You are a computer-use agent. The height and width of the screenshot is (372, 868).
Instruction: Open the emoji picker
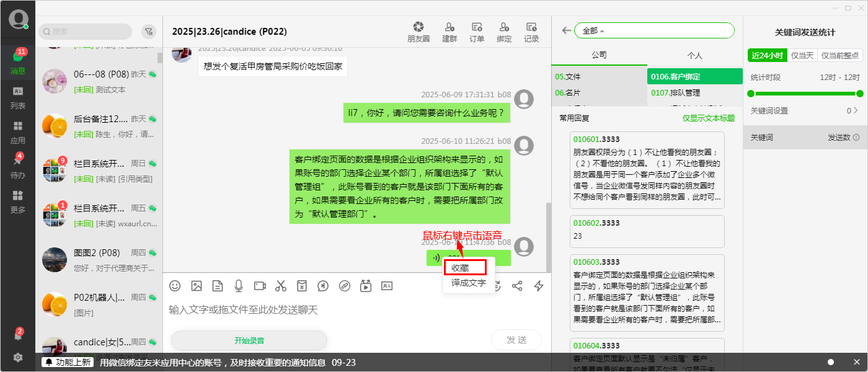[174, 286]
